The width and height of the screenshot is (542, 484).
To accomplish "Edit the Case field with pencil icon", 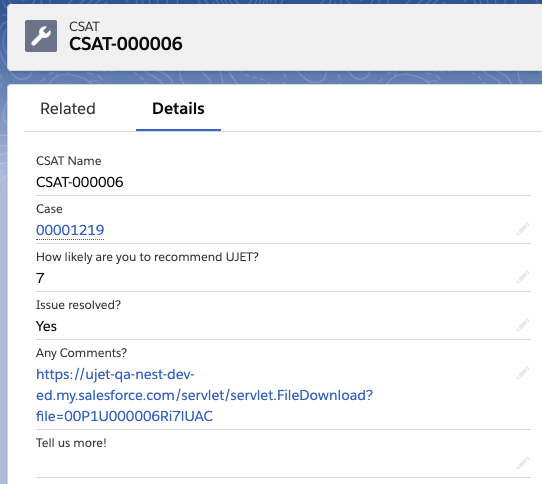I will (x=523, y=229).
